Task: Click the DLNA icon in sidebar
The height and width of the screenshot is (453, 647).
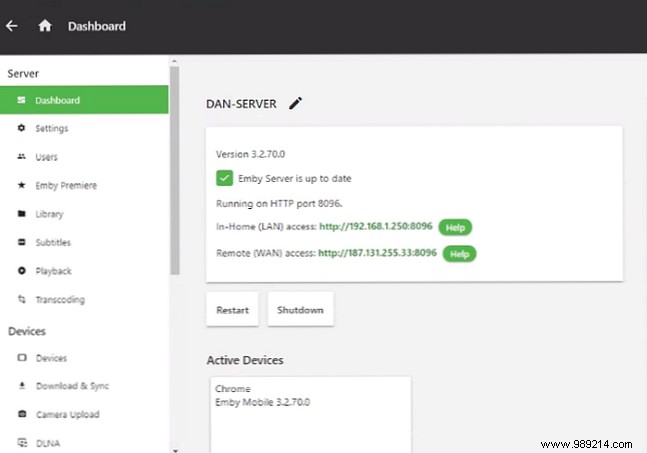Action: pos(22,443)
